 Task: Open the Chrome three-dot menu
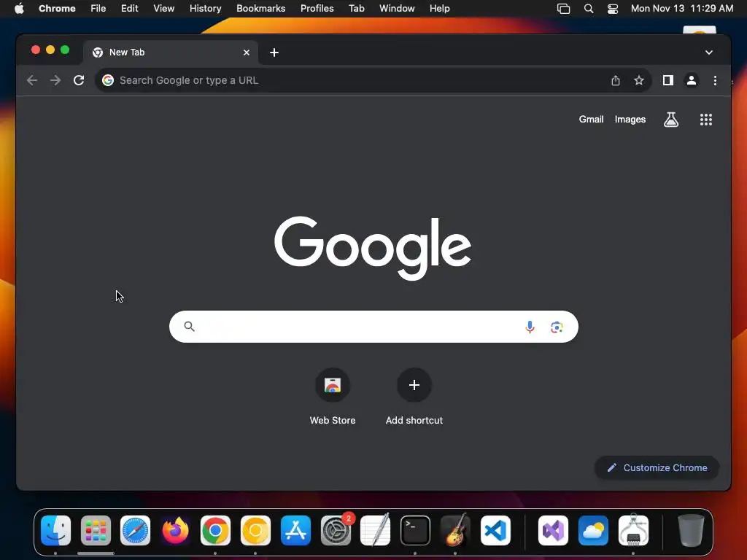[x=715, y=80]
